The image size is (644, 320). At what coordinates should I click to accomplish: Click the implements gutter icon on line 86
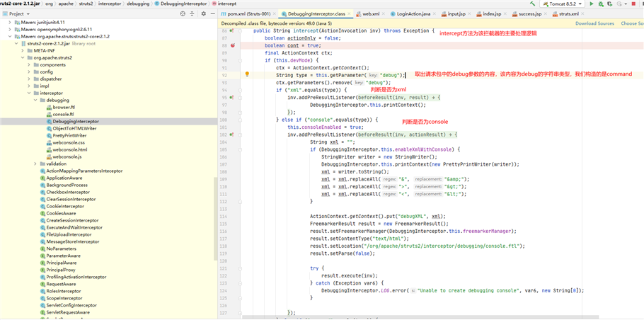coord(232,31)
